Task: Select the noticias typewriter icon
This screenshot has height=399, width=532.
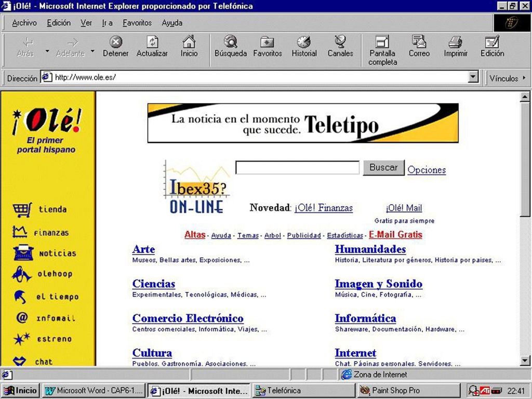Action: tap(22, 252)
